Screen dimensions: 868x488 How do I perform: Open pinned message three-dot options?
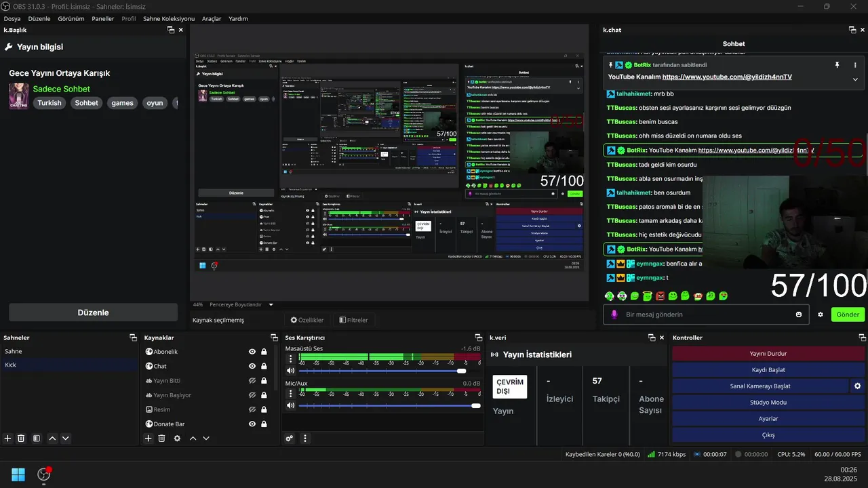[x=855, y=65]
